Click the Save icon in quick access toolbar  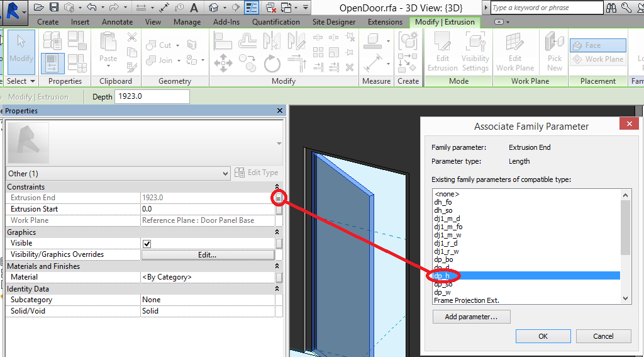54,8
